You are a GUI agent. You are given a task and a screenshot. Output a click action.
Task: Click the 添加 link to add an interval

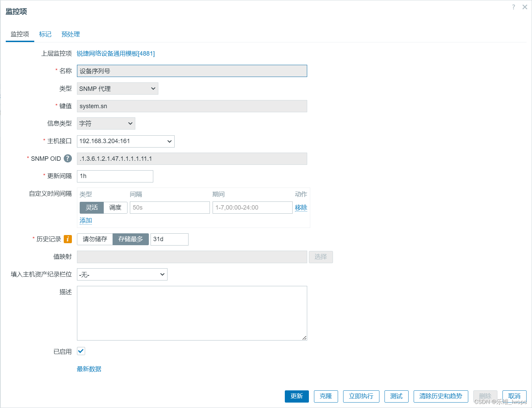[x=86, y=220]
